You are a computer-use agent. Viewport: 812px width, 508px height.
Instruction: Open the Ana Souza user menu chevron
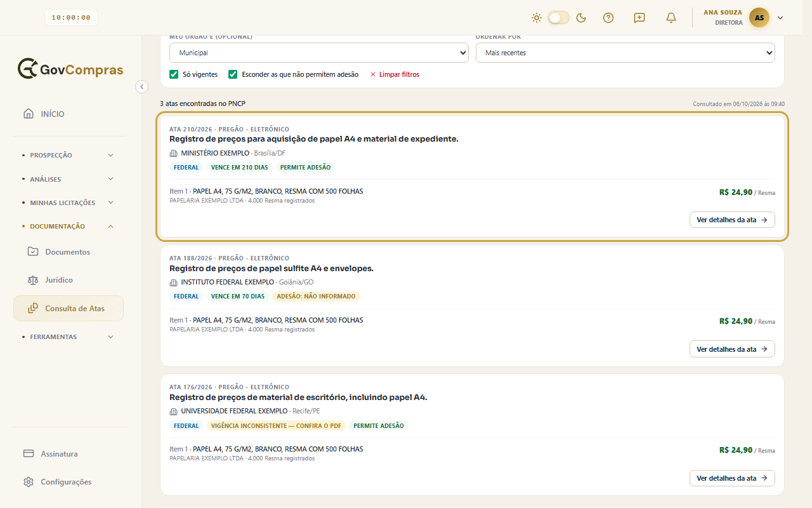click(x=780, y=18)
